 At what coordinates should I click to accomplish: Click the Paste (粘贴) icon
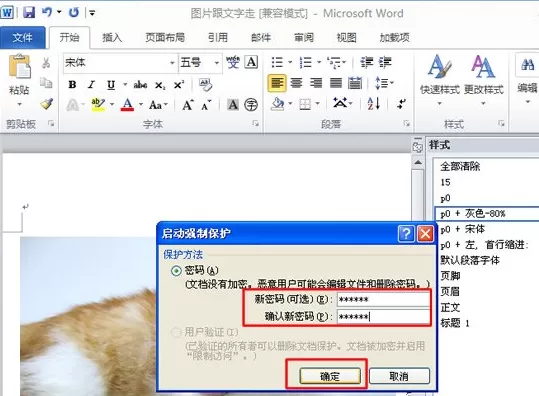click(x=20, y=66)
